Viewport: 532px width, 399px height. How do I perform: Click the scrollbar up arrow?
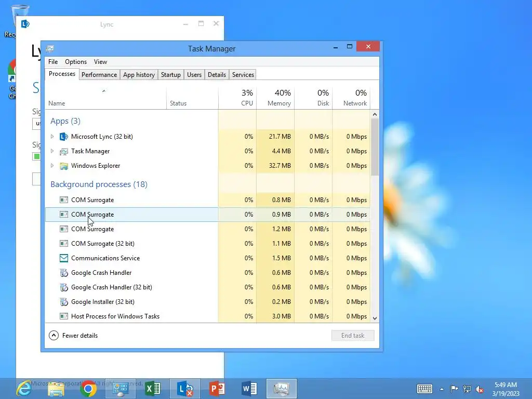pyautogui.click(x=375, y=114)
